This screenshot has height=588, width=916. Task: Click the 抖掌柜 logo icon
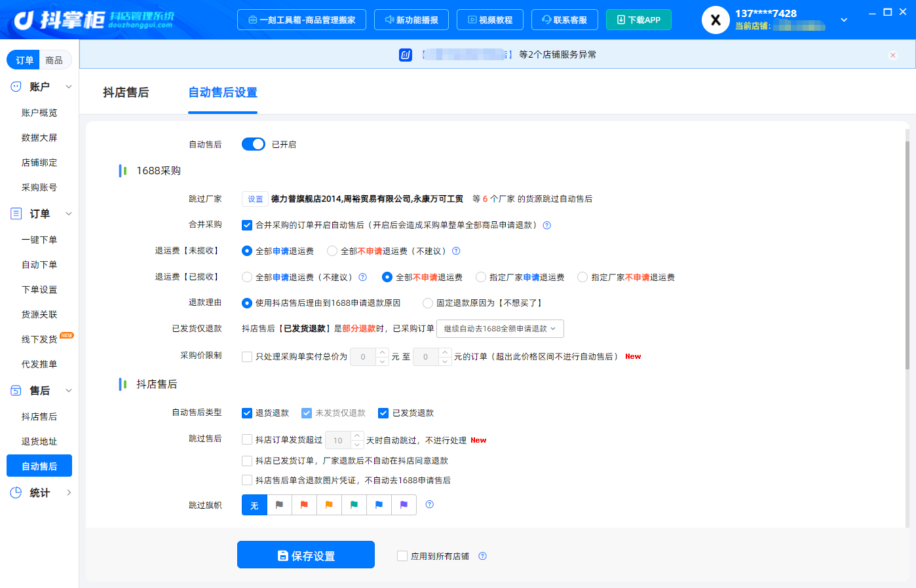(24, 20)
